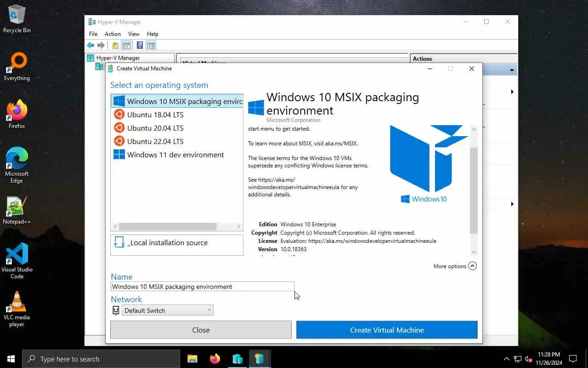This screenshot has width=588, height=368.
Task: Click the description pane scroll down arrow
Action: [474, 252]
